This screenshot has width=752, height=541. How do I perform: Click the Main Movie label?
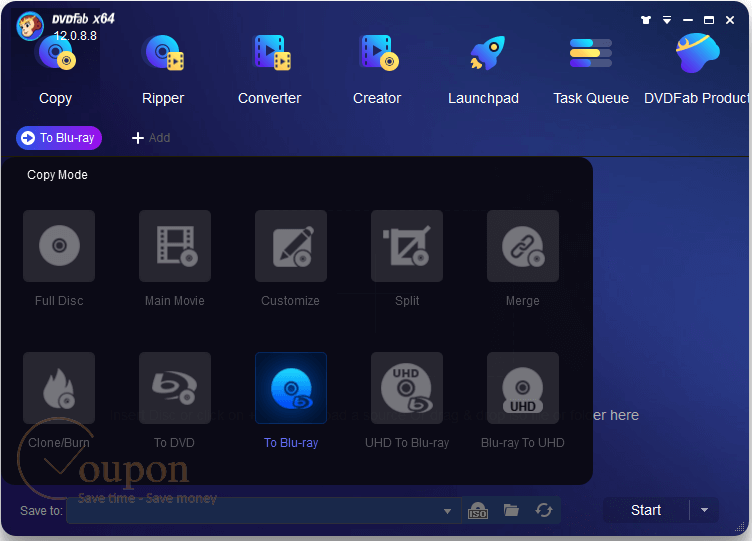(x=175, y=301)
